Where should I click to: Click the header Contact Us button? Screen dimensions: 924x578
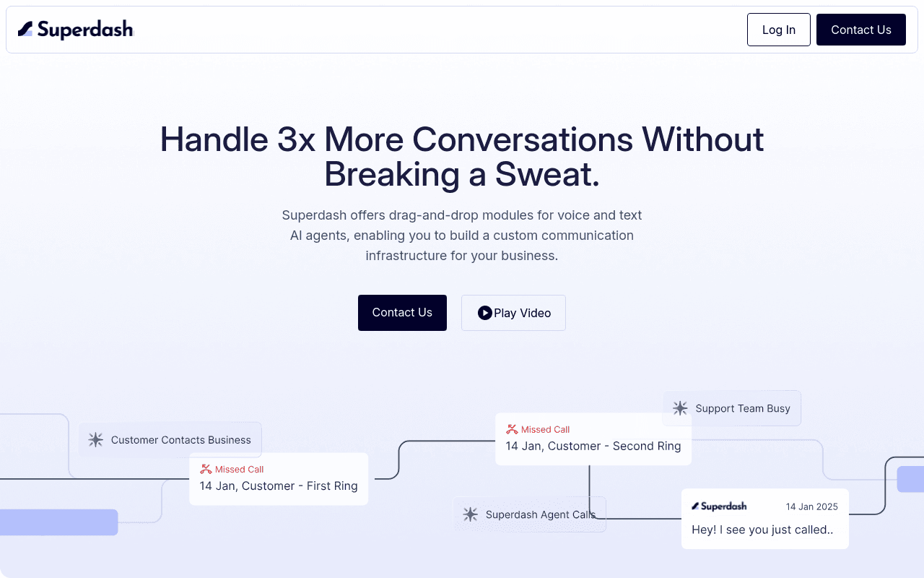pyautogui.click(x=861, y=30)
